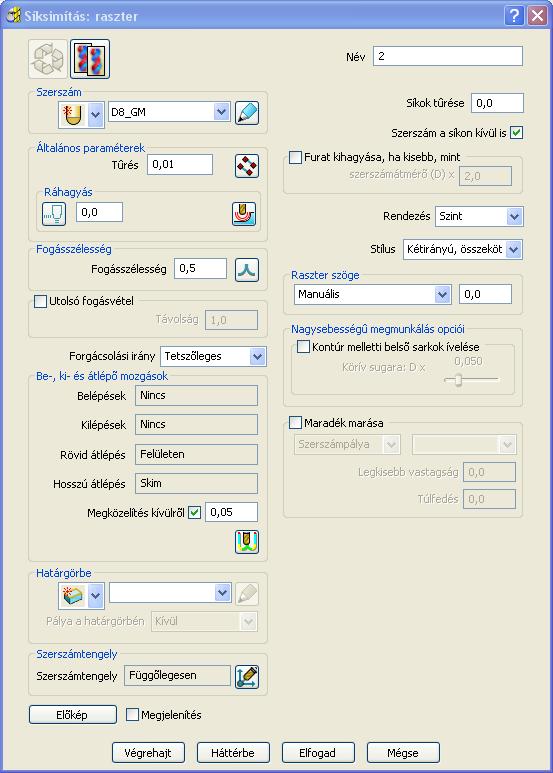This screenshot has height=773, width=553.
Task: Click the Elfogad button
Action: click(318, 753)
